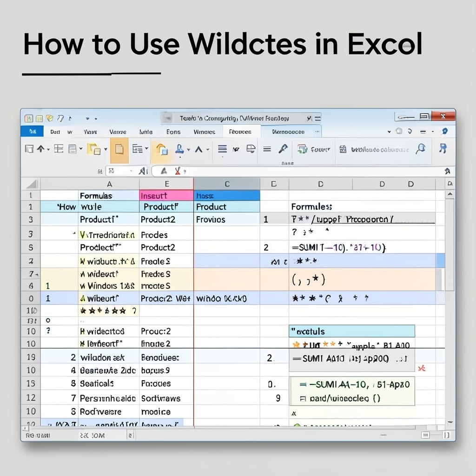Viewport: 476px width, 476px height.
Task: Expand the formula bar with the right-end arrow
Action: click(448, 171)
